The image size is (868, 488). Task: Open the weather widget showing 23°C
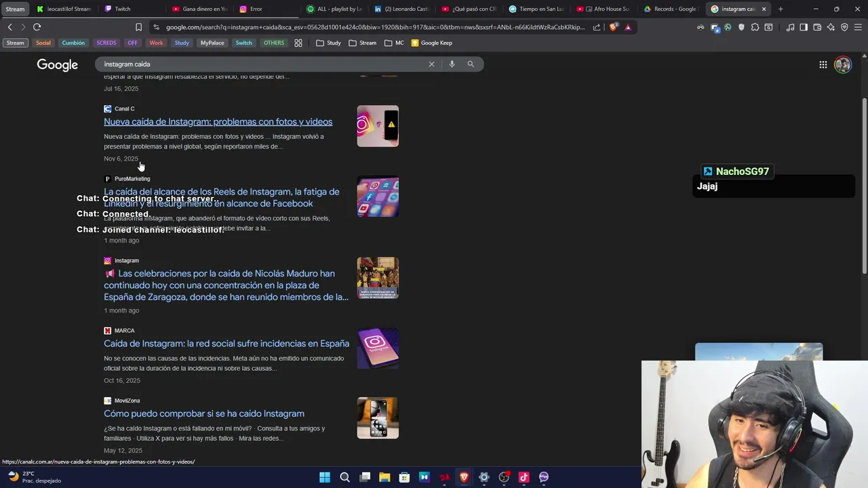tap(34, 477)
